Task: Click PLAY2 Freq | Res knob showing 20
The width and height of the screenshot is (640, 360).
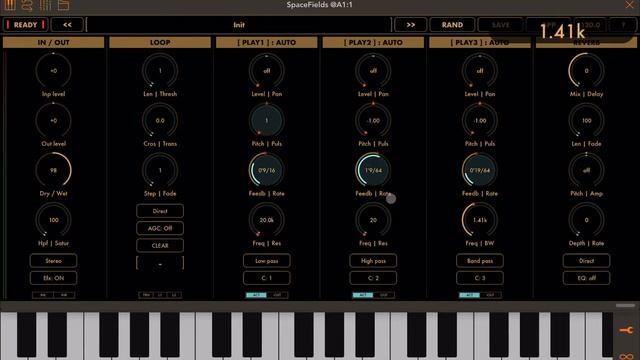Action: pyautogui.click(x=373, y=220)
